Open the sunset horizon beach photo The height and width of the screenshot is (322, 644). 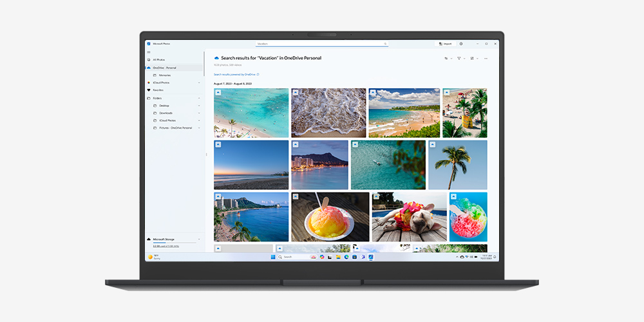(x=251, y=165)
